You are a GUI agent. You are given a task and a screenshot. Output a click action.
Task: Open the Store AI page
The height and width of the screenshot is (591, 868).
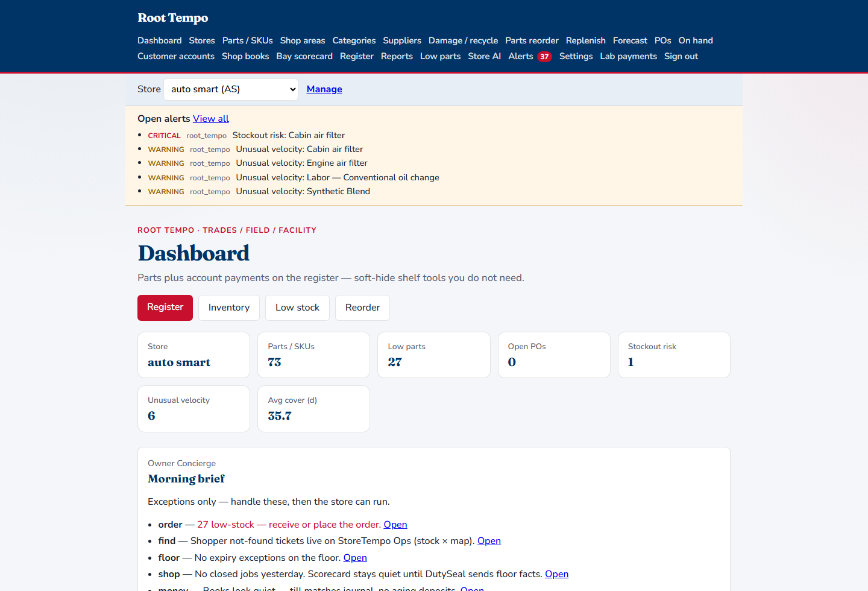tap(485, 56)
